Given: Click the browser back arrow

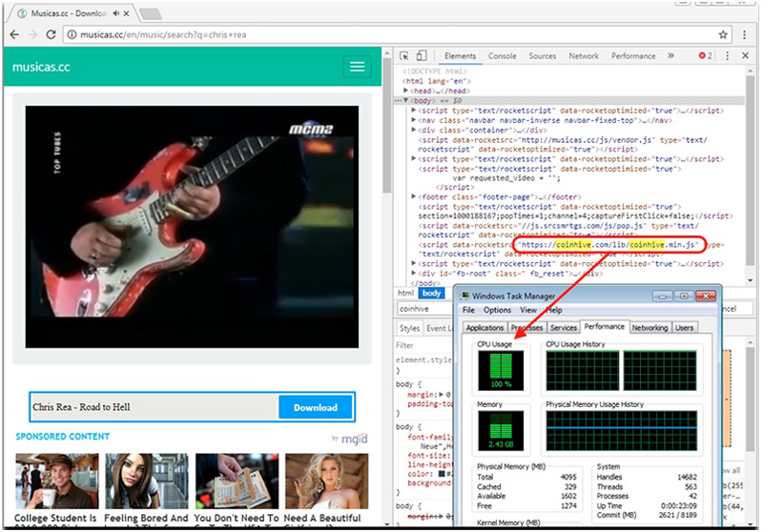Looking at the screenshot, I should (14, 34).
